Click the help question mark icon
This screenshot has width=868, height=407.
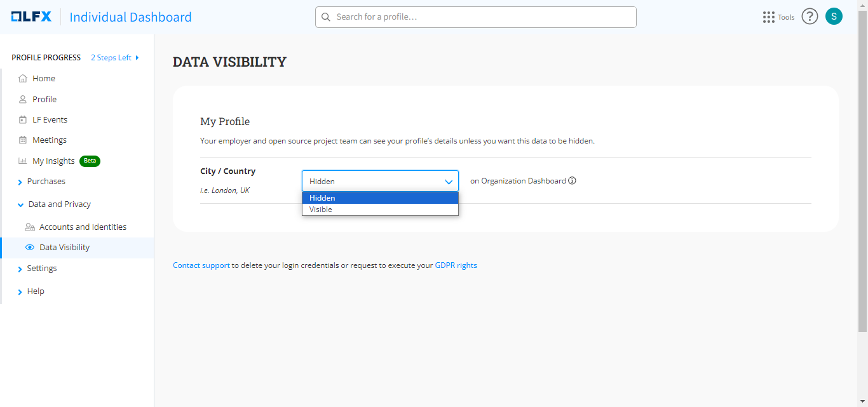(809, 17)
